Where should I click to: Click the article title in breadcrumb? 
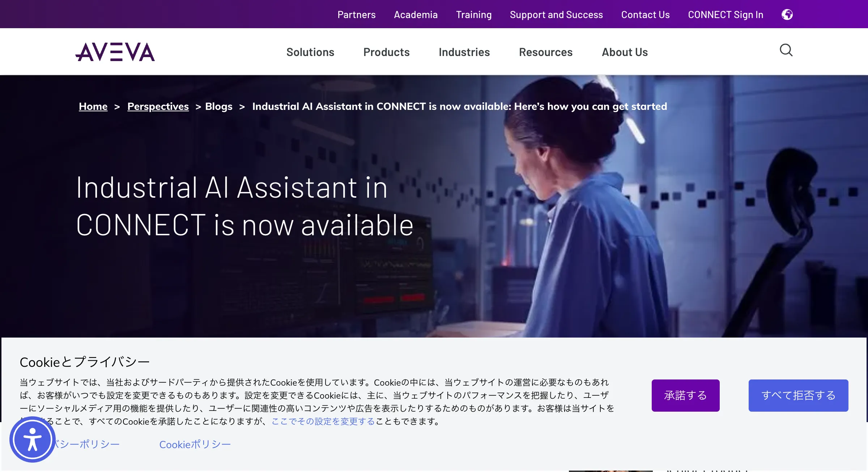(x=460, y=106)
